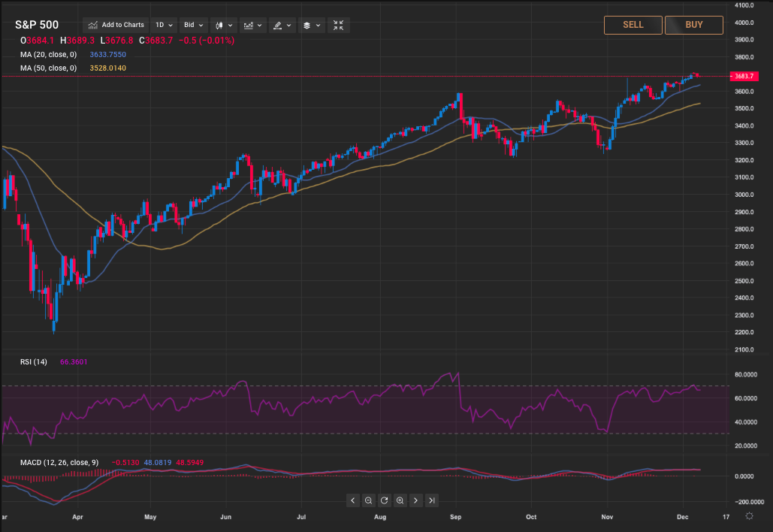Select the MA (20, close, 0) indicator label
This screenshot has height=532, width=773.
pyautogui.click(x=48, y=55)
